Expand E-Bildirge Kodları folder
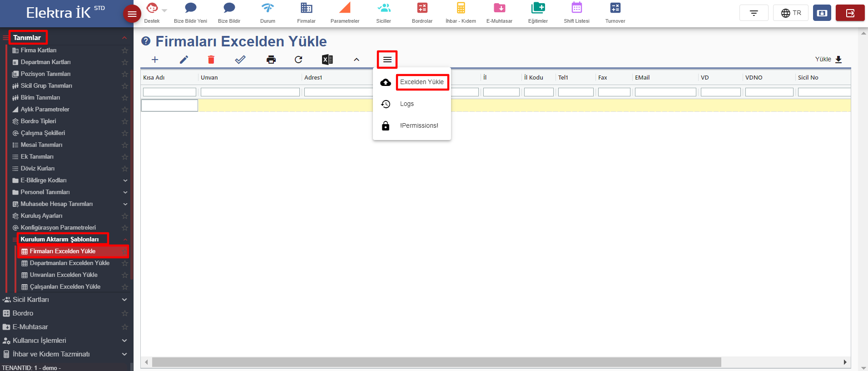The width and height of the screenshot is (868, 371). coord(125,180)
